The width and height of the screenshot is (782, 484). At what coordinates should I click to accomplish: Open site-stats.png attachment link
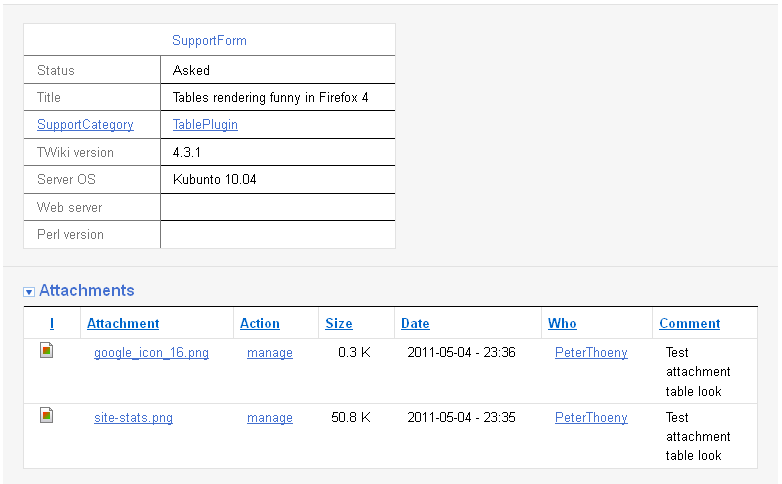(133, 417)
